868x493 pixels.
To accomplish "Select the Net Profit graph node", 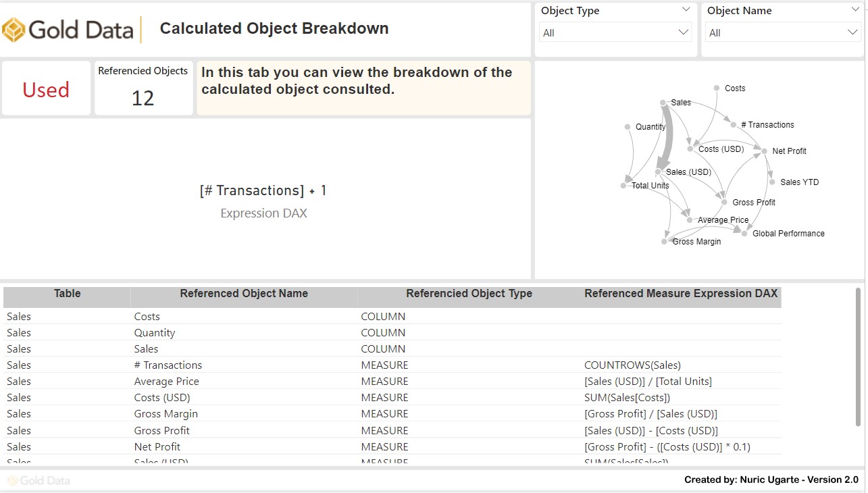I will (765, 151).
